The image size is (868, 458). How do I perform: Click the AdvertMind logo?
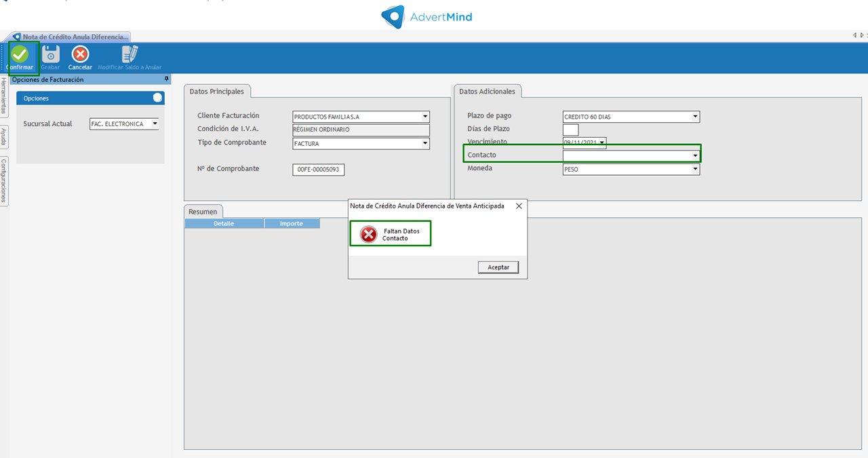point(427,16)
